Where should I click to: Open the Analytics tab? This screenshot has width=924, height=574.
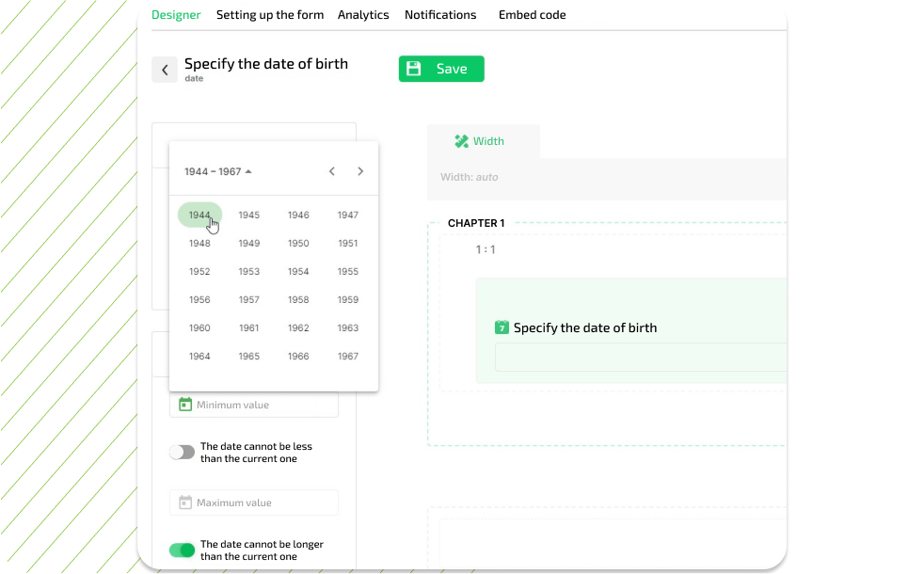pos(363,15)
